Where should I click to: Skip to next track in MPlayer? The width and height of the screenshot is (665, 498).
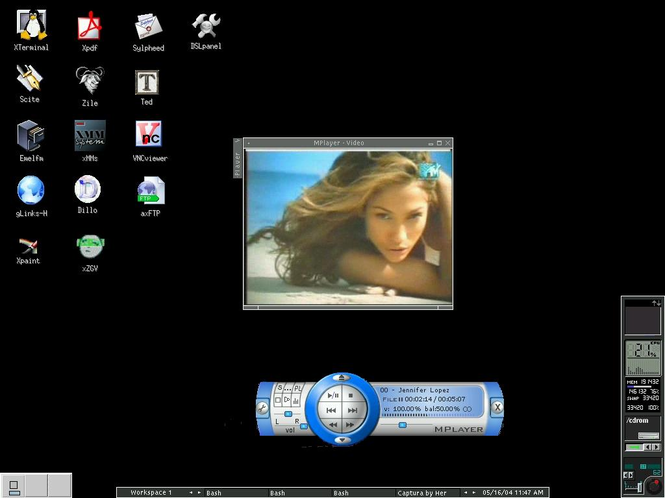(352, 411)
